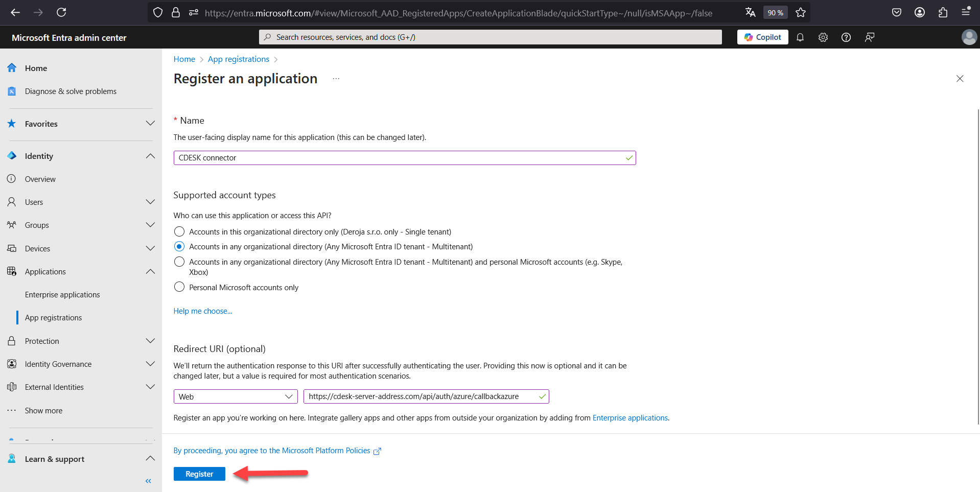This screenshot has width=980, height=492.
Task: Click the search resources, services, and docs box
Action: click(491, 37)
